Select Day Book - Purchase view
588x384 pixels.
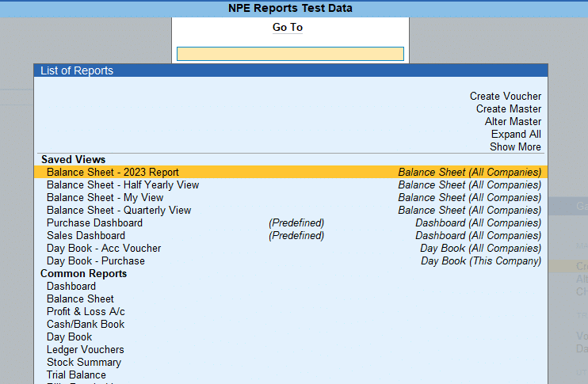(291, 261)
